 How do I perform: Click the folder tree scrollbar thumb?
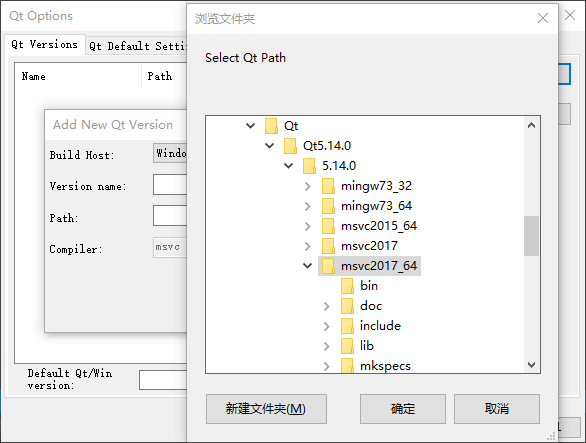coord(531,236)
